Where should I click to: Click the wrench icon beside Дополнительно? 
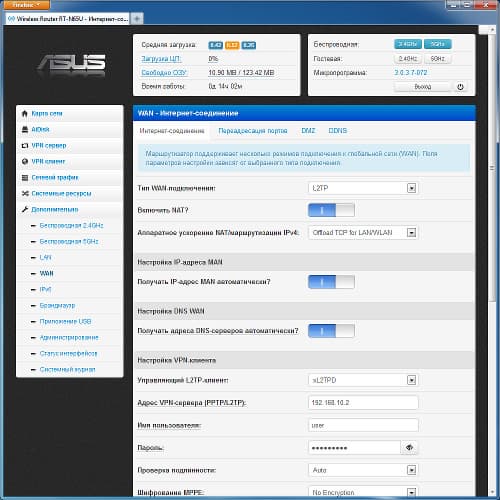pyautogui.click(x=24, y=210)
